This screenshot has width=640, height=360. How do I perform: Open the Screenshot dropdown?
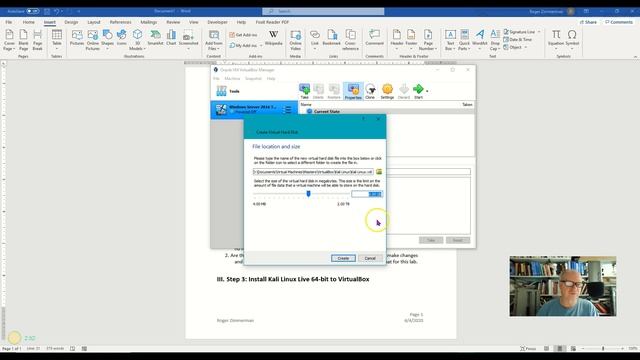(x=188, y=40)
